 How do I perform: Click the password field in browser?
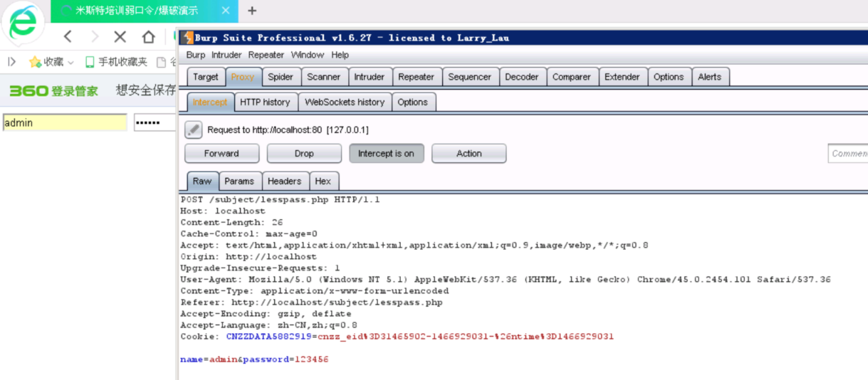tap(155, 122)
